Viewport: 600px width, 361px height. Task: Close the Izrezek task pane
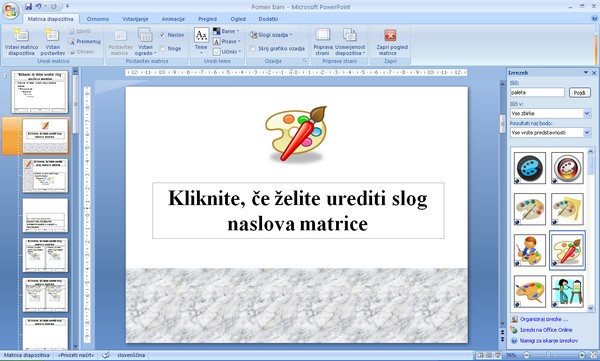[594, 72]
